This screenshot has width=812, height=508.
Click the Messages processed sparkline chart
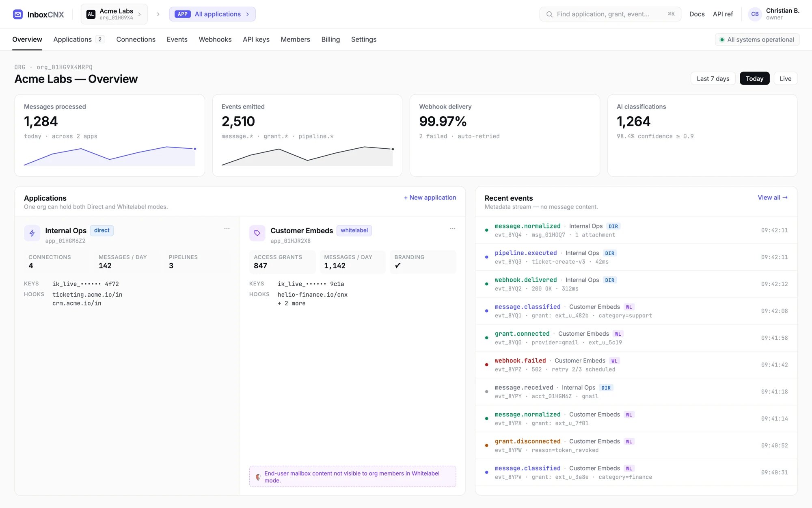pyautogui.click(x=110, y=156)
